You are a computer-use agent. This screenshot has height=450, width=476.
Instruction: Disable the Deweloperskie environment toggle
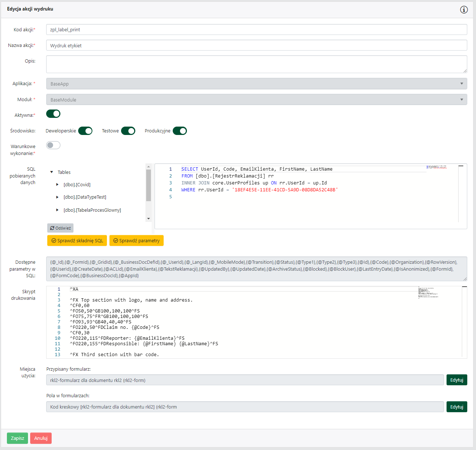coord(85,131)
